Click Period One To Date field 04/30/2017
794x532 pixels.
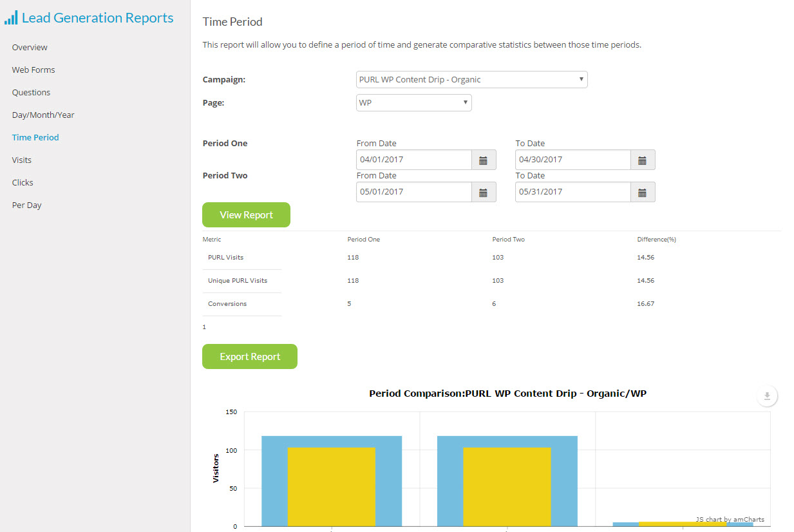click(x=573, y=160)
